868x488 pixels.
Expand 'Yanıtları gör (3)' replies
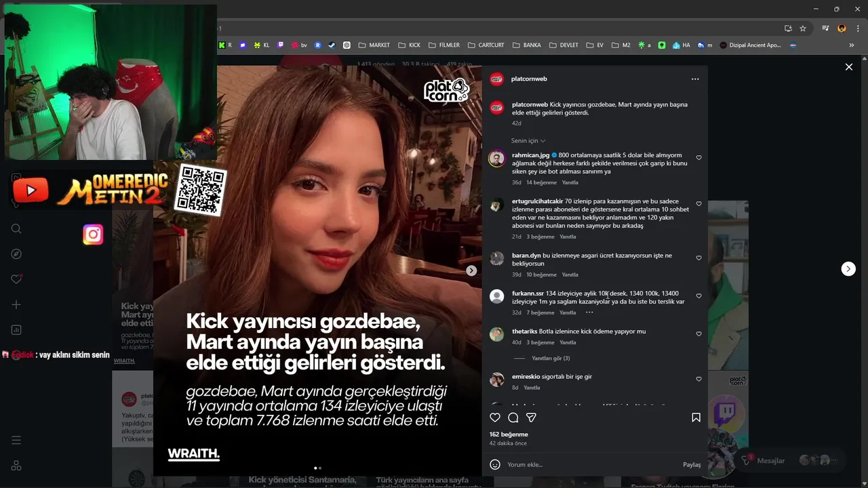pyautogui.click(x=551, y=359)
